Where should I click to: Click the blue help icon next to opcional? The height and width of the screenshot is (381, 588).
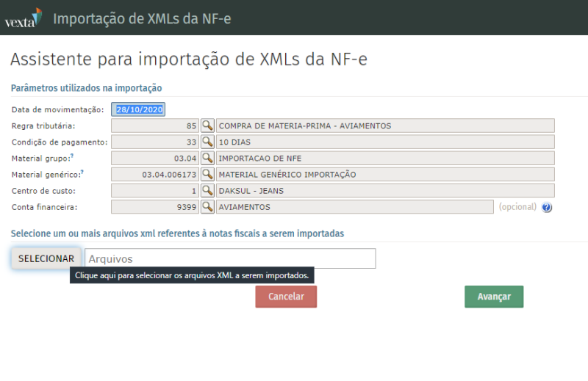click(x=547, y=208)
